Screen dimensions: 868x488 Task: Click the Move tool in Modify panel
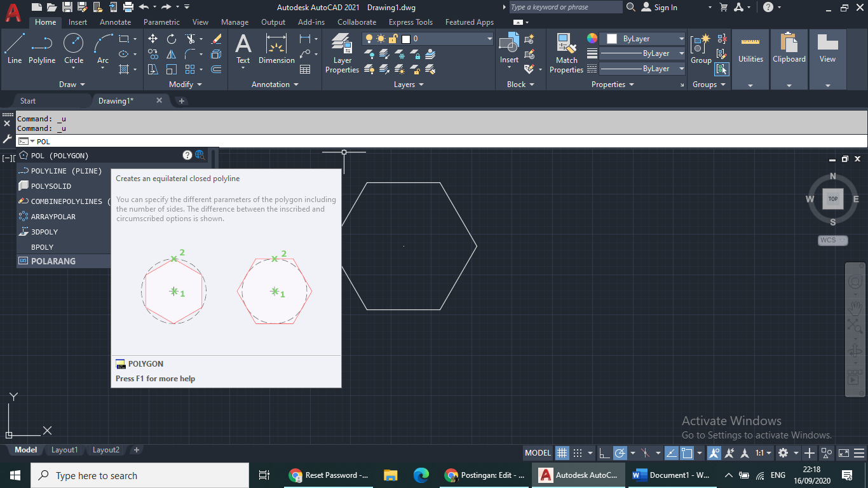(153, 39)
